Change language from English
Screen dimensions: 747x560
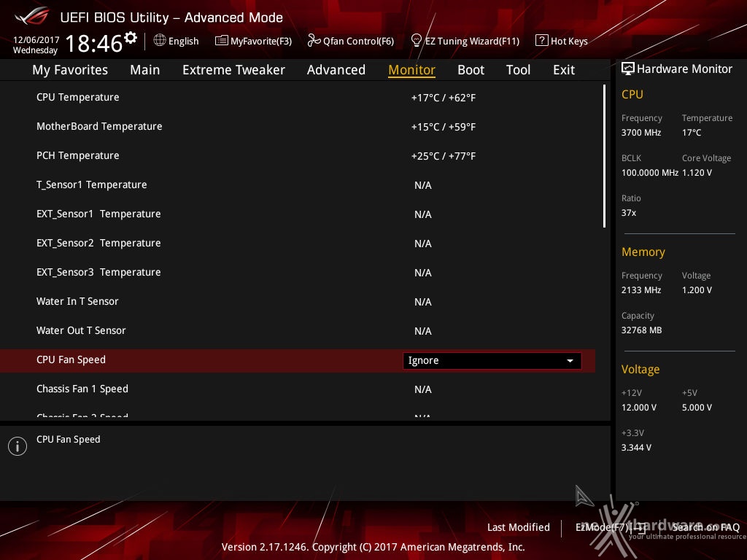(183, 41)
